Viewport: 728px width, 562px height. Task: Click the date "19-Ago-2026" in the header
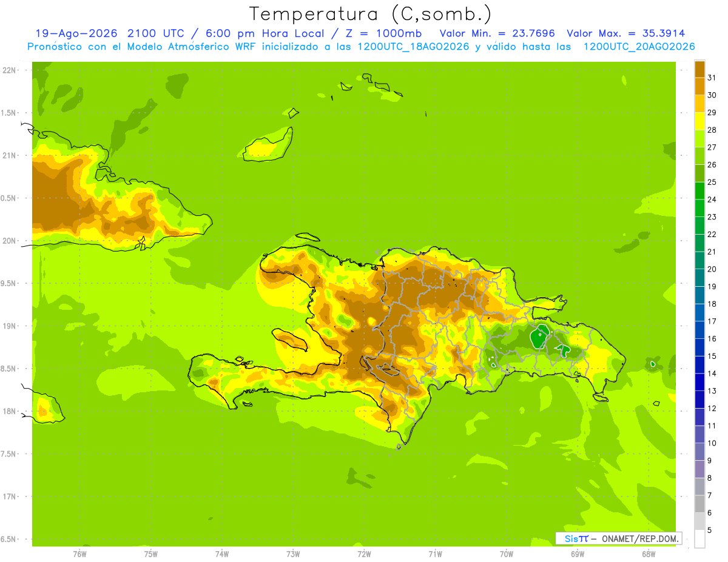[76, 33]
